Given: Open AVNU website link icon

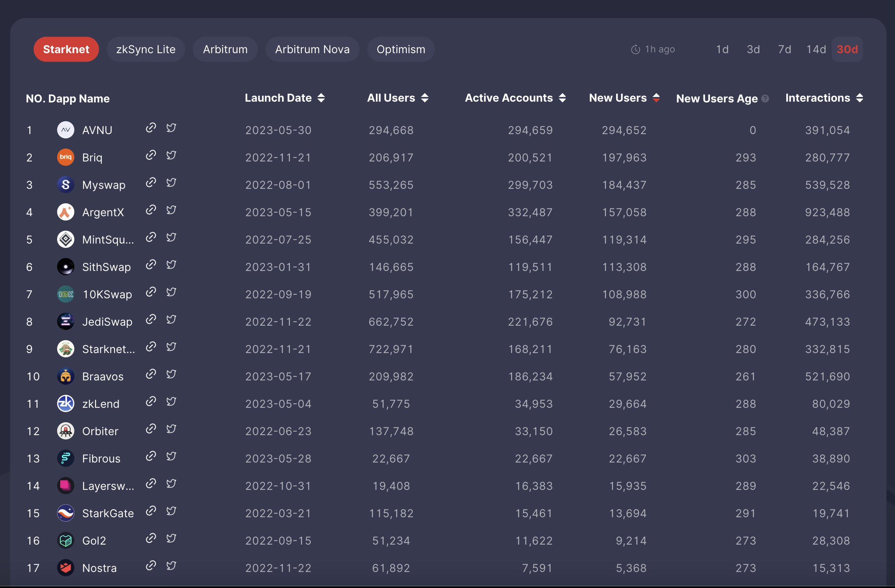Looking at the screenshot, I should click(x=151, y=128).
